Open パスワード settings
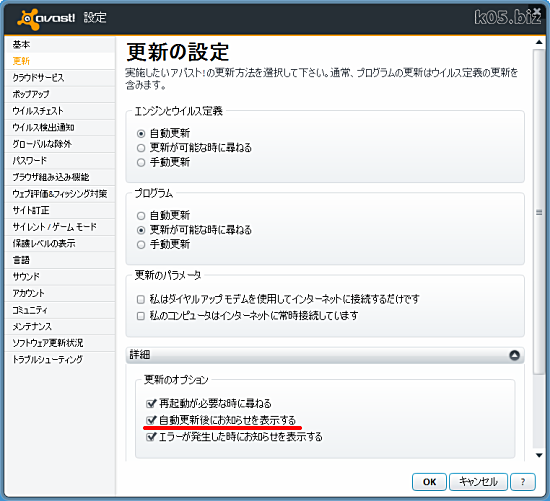This screenshot has height=501, width=550. click(60, 160)
